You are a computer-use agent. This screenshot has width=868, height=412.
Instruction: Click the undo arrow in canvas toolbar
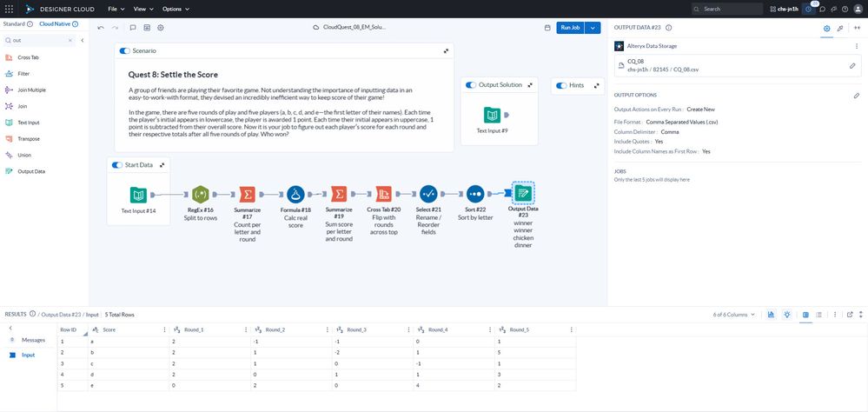(101, 27)
